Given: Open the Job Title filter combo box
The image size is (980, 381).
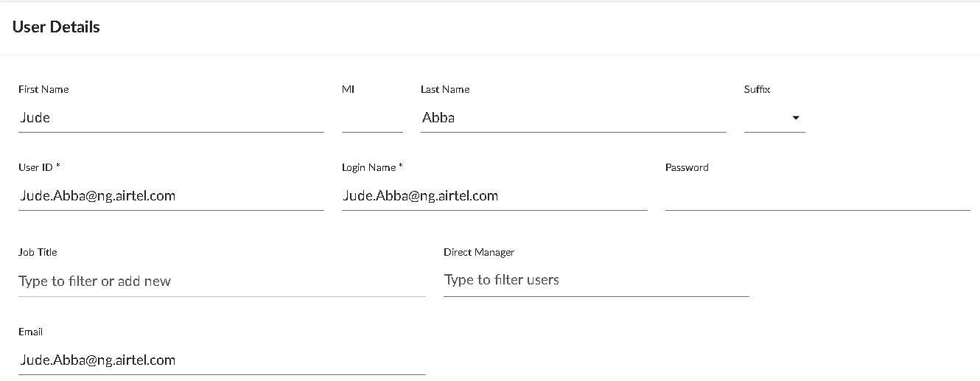Looking at the screenshot, I should click(222, 281).
